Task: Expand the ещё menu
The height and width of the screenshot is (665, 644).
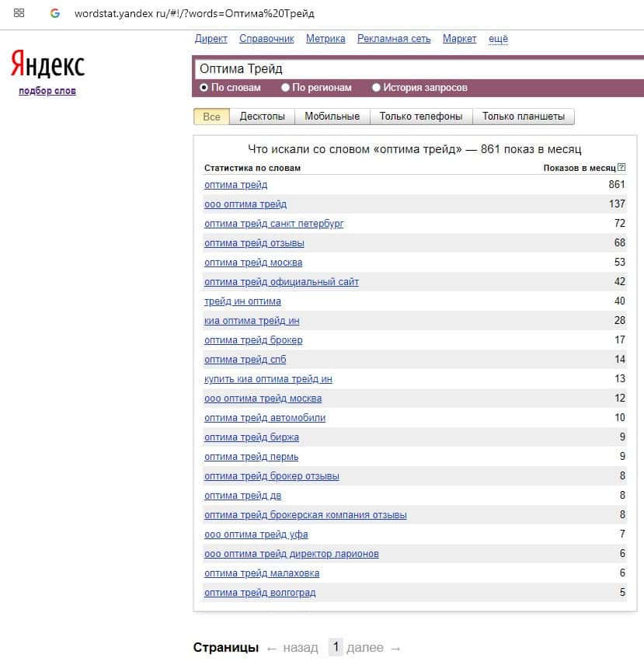Action: [498, 39]
